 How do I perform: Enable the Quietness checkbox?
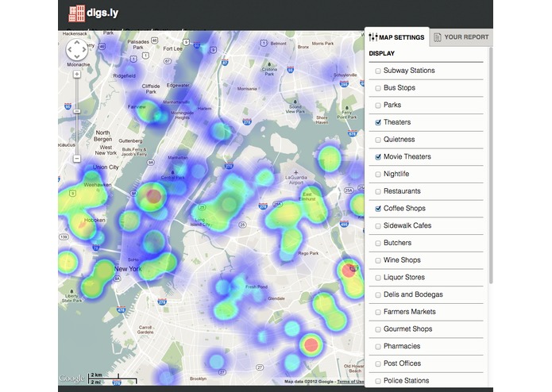point(378,140)
